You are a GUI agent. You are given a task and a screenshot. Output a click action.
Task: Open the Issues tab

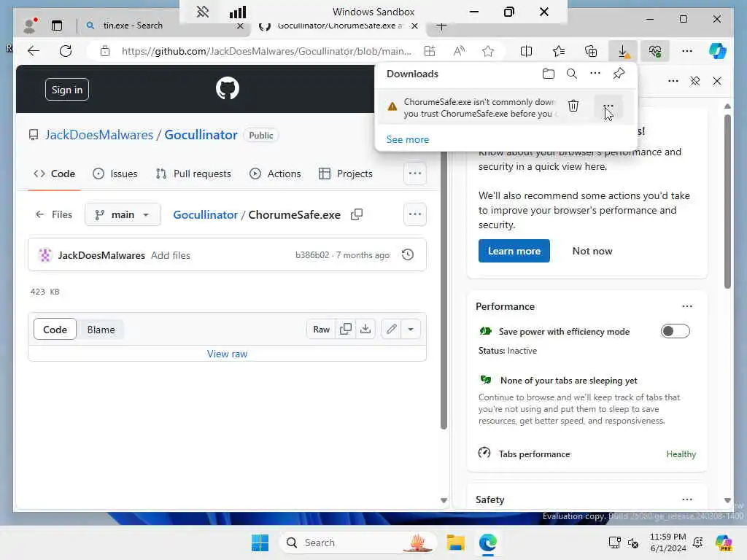[x=115, y=174]
